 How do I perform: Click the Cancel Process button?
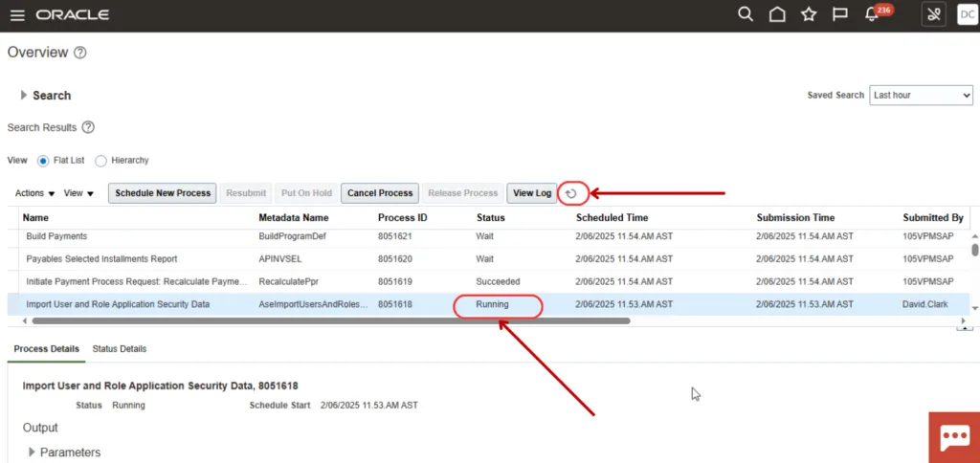coord(380,193)
